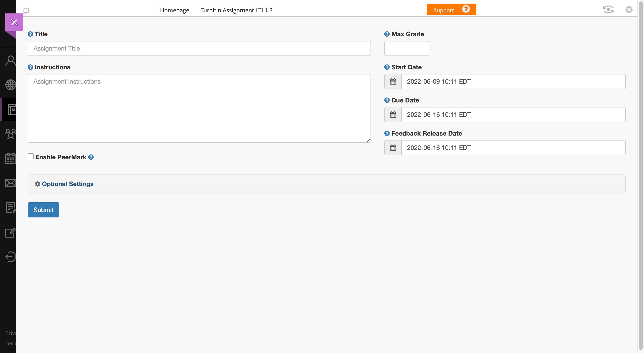Open the grades document icon in the sidebar

pos(11,207)
